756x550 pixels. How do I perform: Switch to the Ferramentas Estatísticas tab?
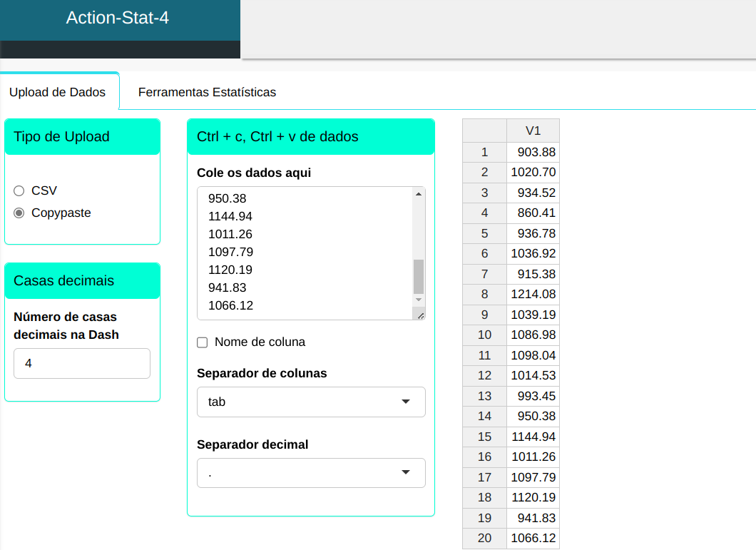pos(207,92)
